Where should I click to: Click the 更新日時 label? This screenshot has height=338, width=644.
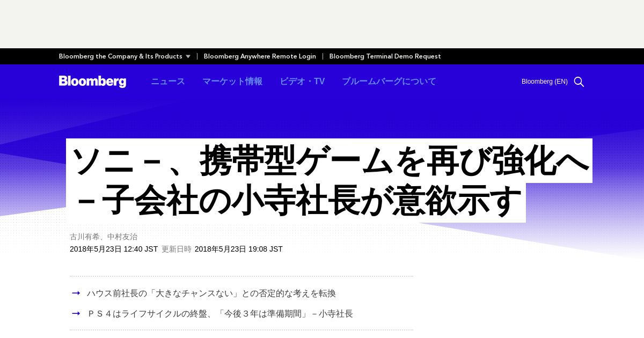coord(177,249)
